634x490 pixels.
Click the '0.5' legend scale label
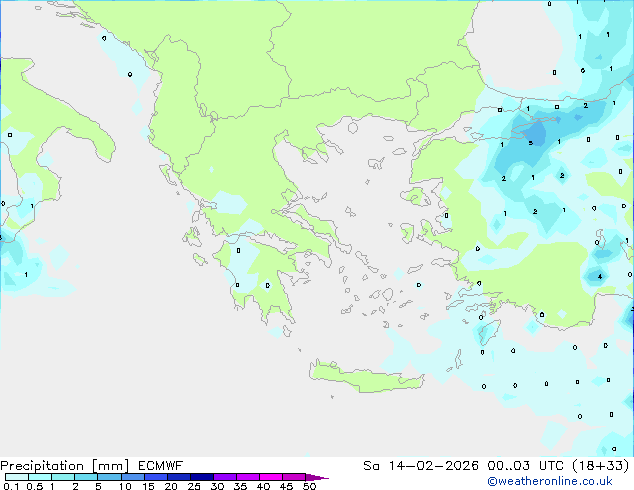click(x=35, y=486)
